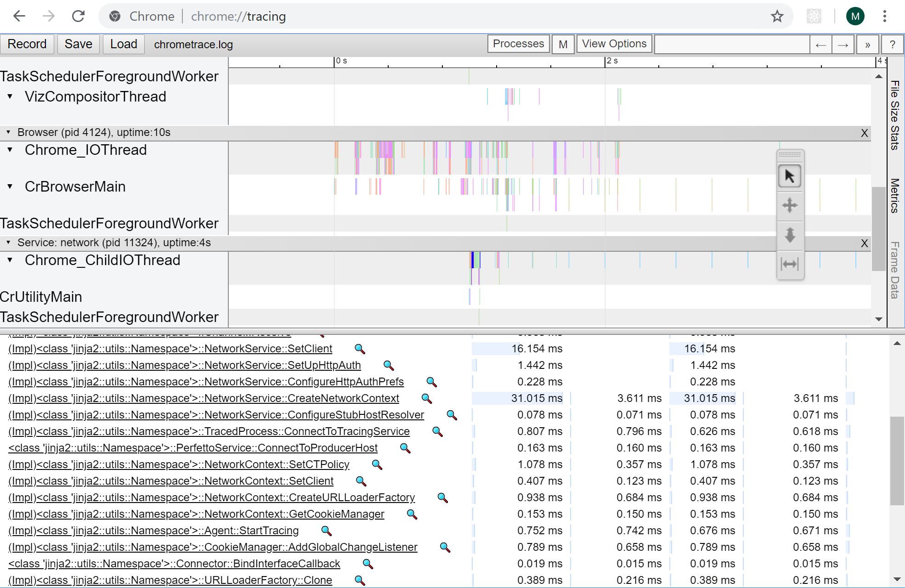Click magnifier next to ConnectToProducerHost
905x588 pixels.
click(x=405, y=448)
